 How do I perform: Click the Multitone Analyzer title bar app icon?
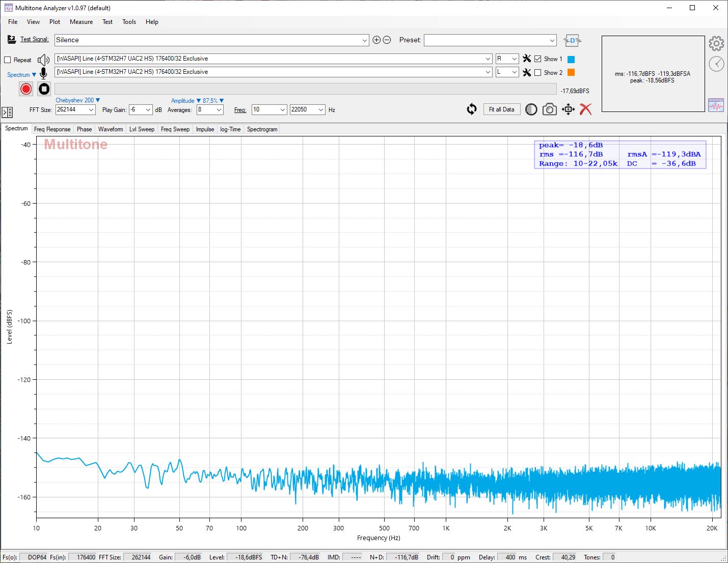pos(8,8)
